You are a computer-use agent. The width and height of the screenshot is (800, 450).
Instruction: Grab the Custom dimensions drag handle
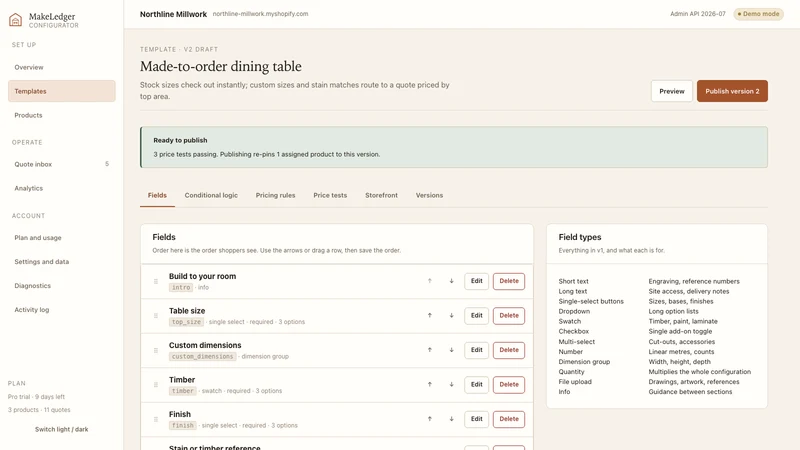[156, 350]
